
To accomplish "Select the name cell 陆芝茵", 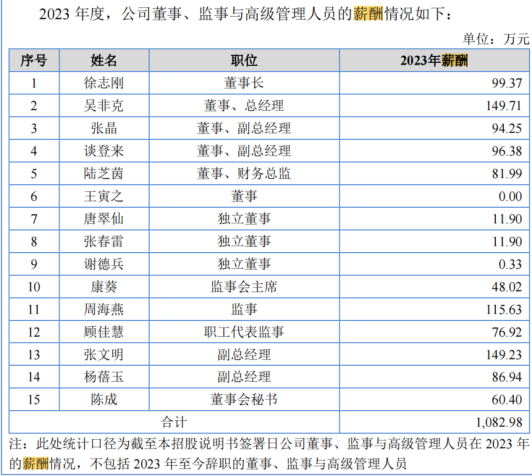I will pos(104,174).
